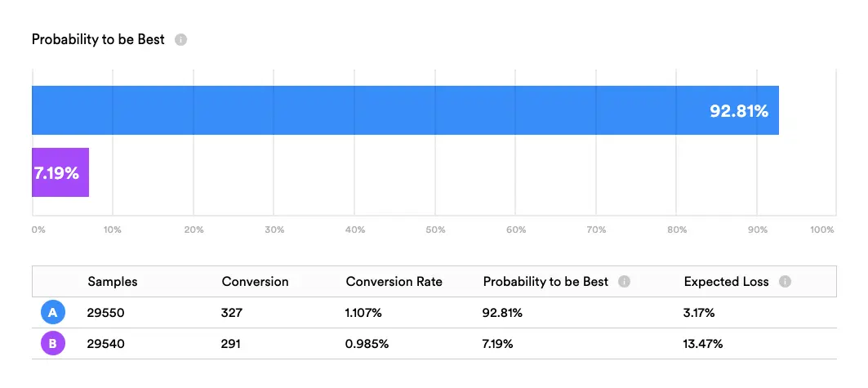This screenshot has height=388, width=868.
Task: Click the Probability to be Best table header
Action: [545, 282]
